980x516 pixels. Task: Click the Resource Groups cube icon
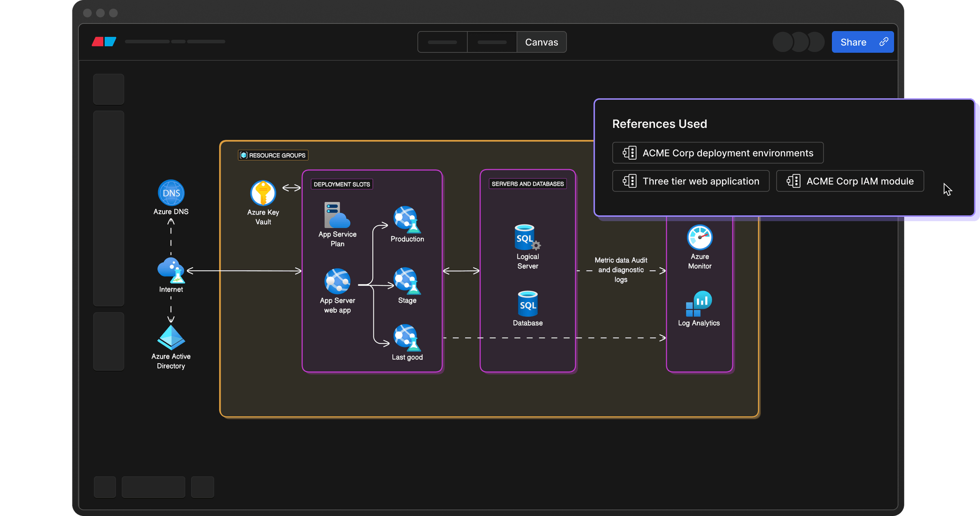244,155
